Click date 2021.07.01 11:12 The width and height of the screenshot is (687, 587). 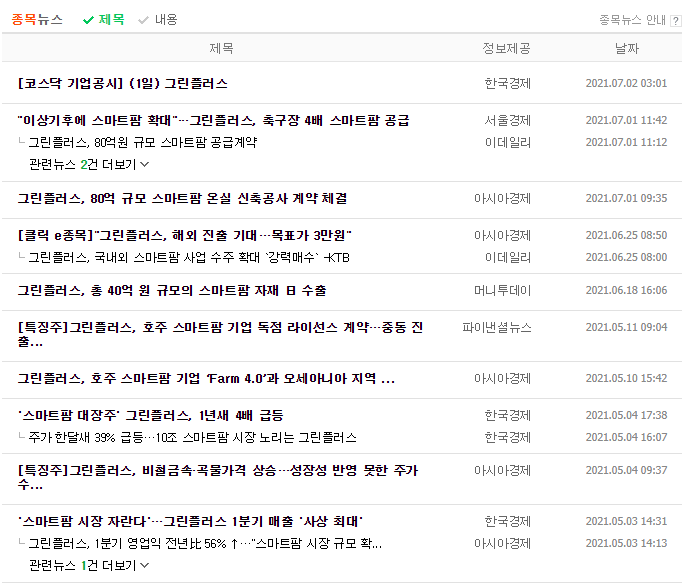click(x=627, y=142)
